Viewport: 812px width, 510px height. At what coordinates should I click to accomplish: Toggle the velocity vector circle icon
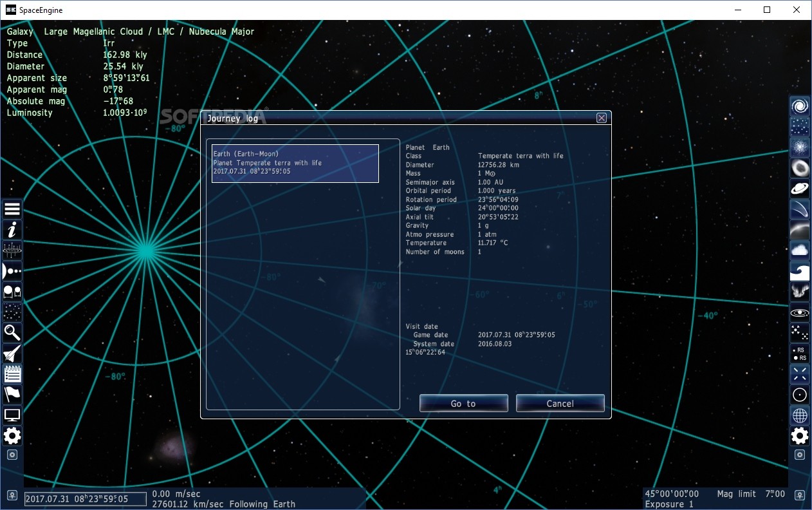pyautogui.click(x=800, y=395)
